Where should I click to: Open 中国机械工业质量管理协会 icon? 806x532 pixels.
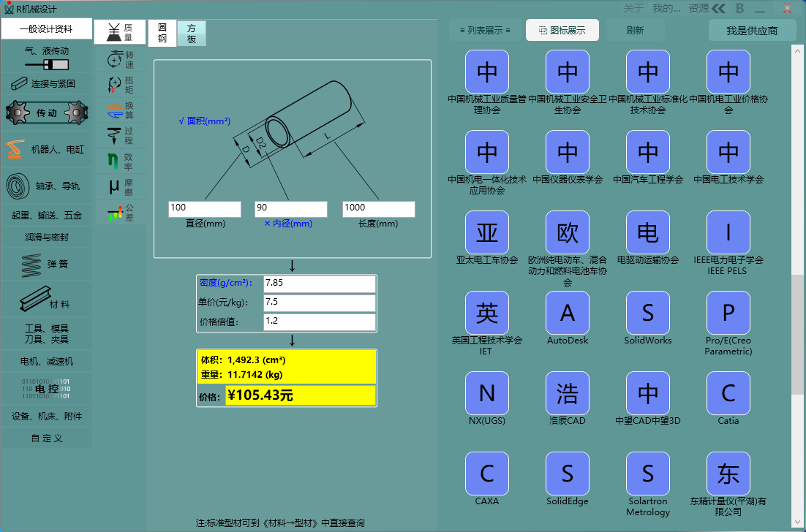coord(487,72)
